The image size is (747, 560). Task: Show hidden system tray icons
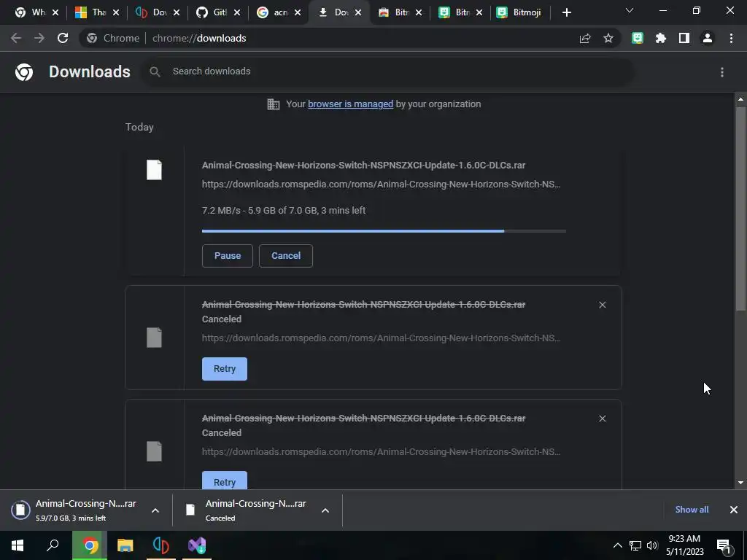click(x=617, y=545)
